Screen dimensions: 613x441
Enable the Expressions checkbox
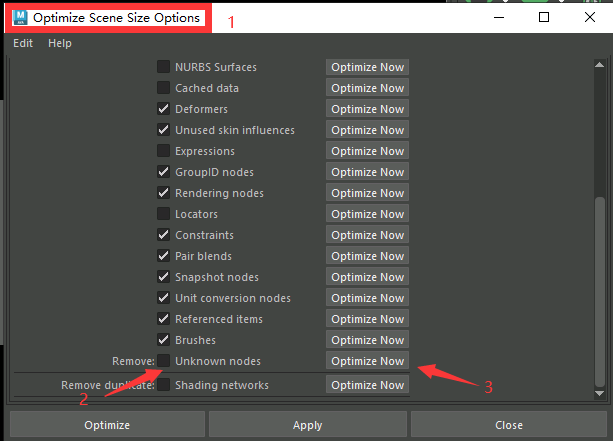coord(163,151)
